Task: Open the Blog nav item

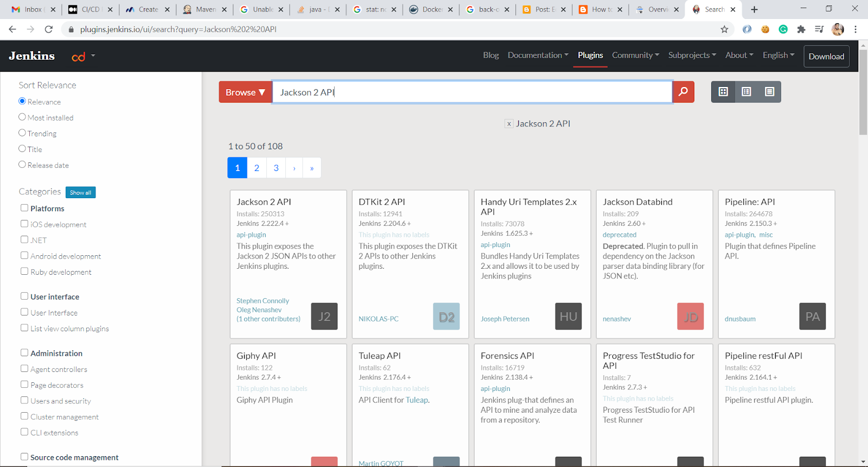Action: point(491,55)
